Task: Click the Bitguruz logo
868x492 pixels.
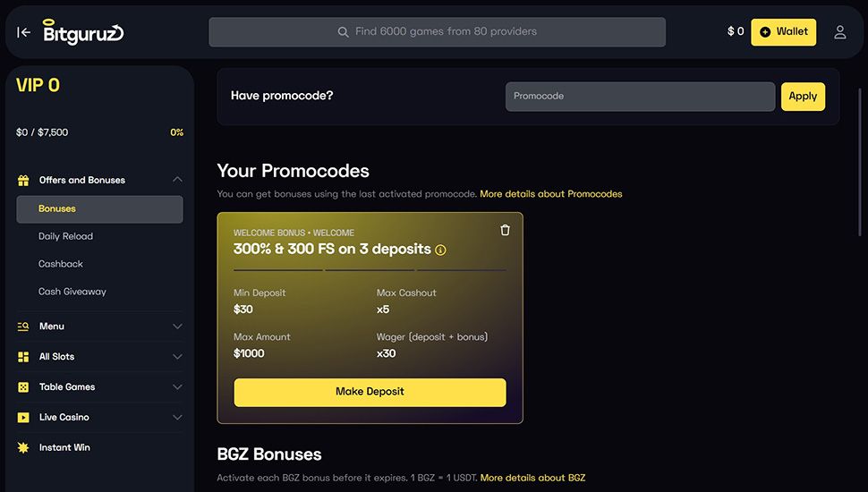Action: click(83, 31)
